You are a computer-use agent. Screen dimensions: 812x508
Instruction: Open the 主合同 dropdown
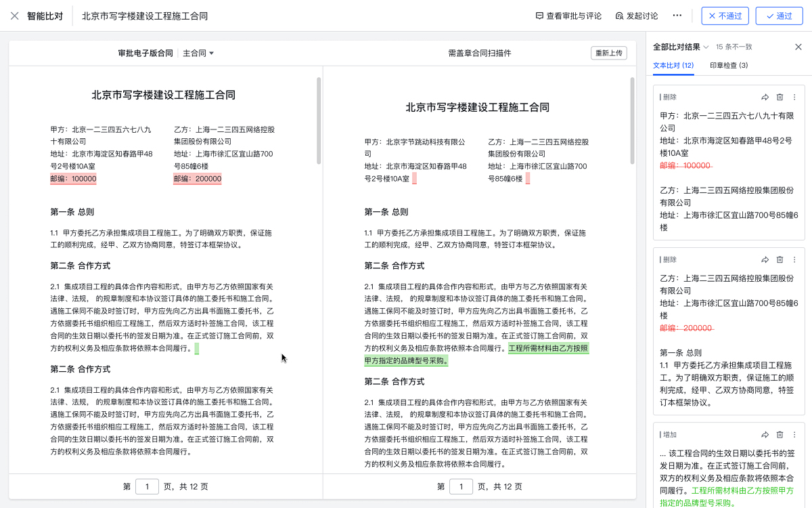coord(198,53)
